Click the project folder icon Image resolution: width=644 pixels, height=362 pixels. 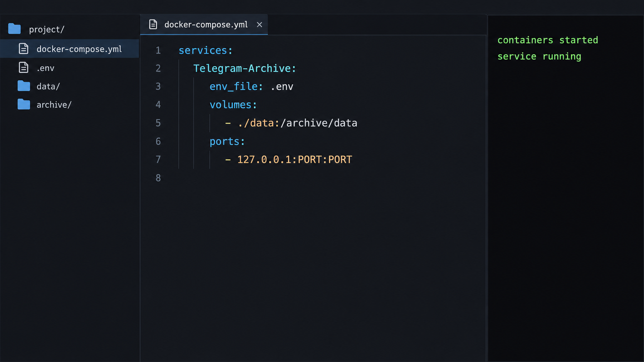coord(14,29)
